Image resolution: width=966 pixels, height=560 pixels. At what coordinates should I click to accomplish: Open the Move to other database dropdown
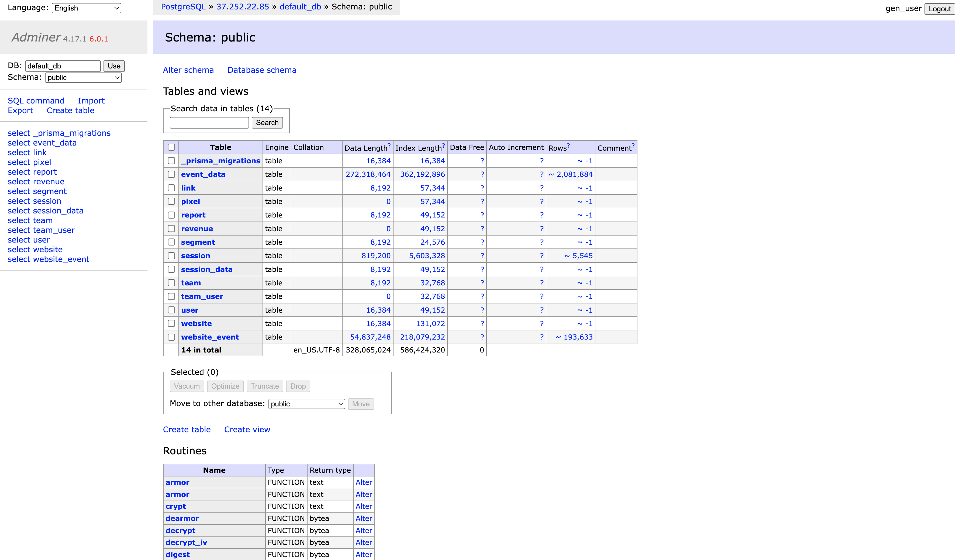(x=307, y=404)
